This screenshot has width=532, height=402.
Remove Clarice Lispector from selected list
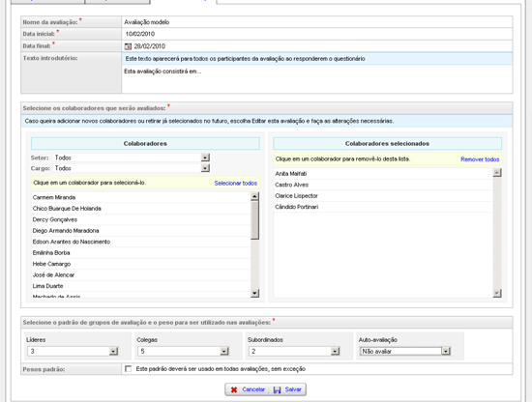383,196
